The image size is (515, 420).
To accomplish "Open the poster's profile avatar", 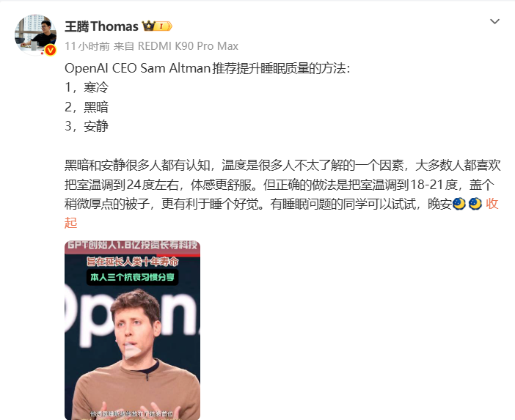I will pyautogui.click(x=35, y=34).
